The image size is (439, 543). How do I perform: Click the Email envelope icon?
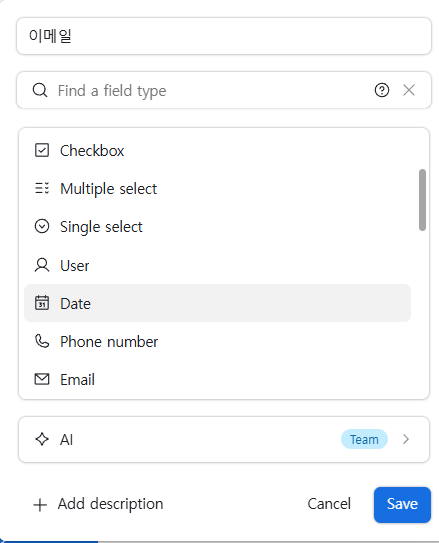42,379
